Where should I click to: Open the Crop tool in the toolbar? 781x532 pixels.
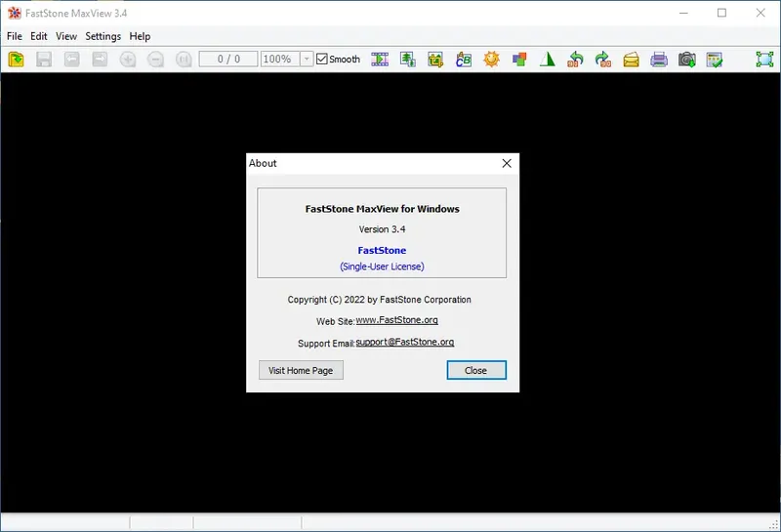[435, 60]
